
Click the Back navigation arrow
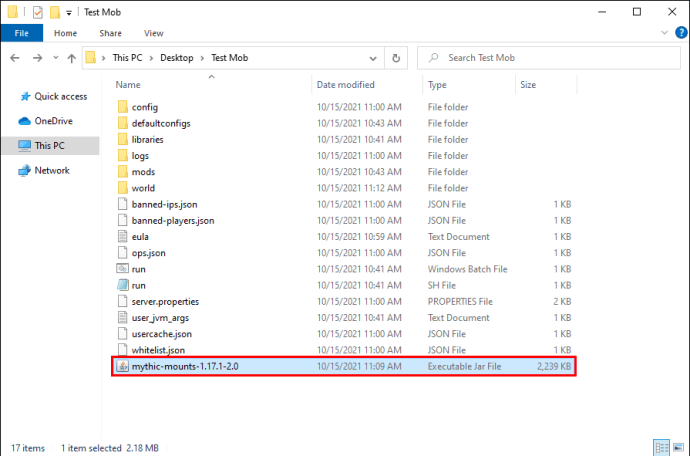[15, 58]
